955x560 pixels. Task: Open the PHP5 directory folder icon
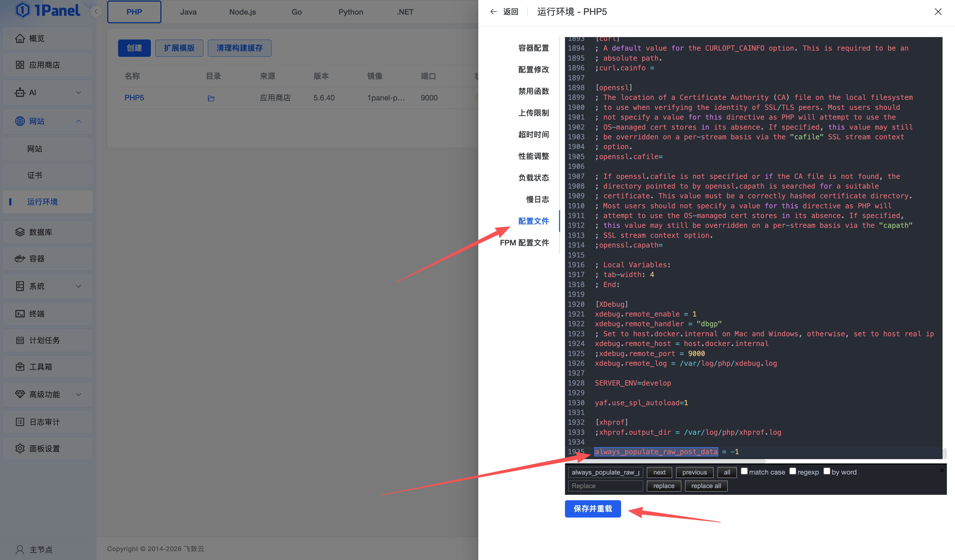211,98
